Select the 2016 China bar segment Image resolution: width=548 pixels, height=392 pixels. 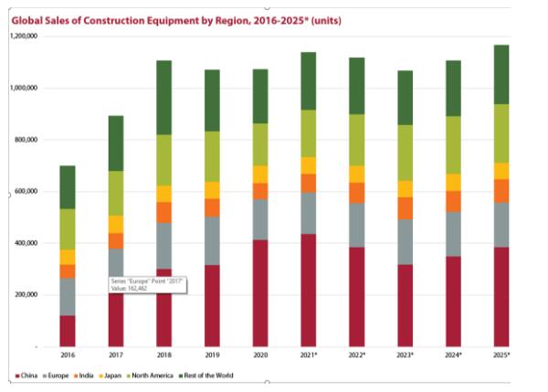click(x=68, y=331)
